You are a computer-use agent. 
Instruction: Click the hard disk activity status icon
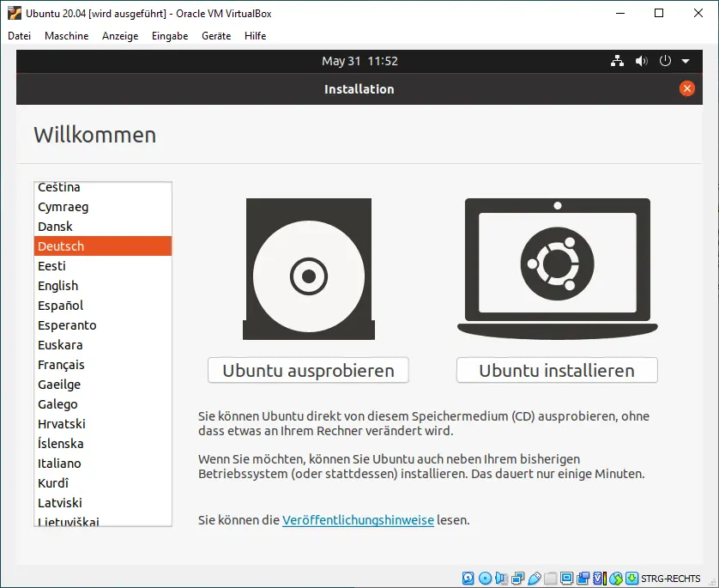tap(468, 578)
